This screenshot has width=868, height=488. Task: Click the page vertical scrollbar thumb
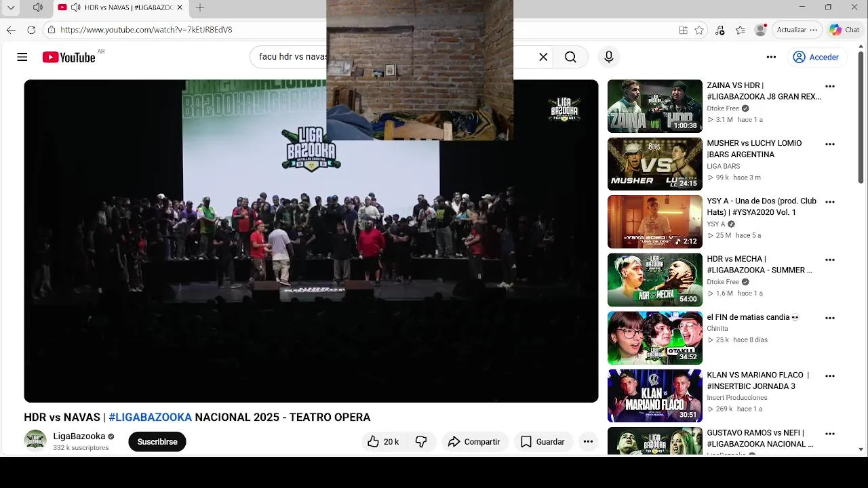(x=861, y=116)
